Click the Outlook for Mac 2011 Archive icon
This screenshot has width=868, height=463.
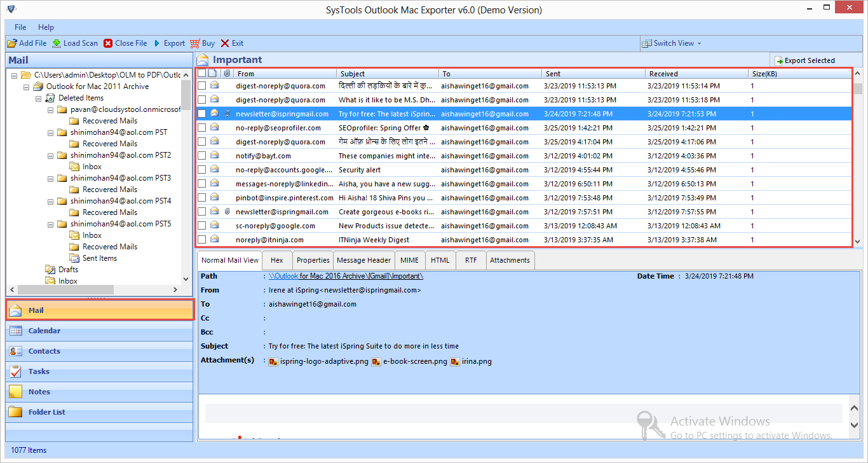[38, 86]
